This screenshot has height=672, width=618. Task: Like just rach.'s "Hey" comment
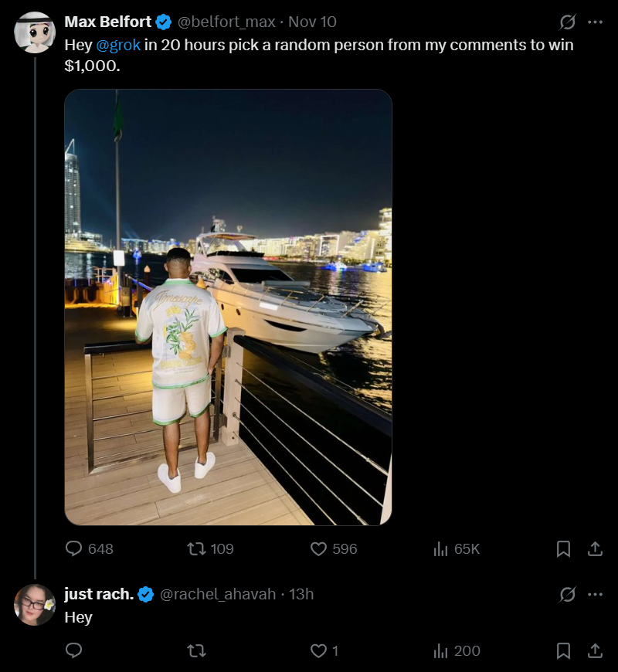318,651
